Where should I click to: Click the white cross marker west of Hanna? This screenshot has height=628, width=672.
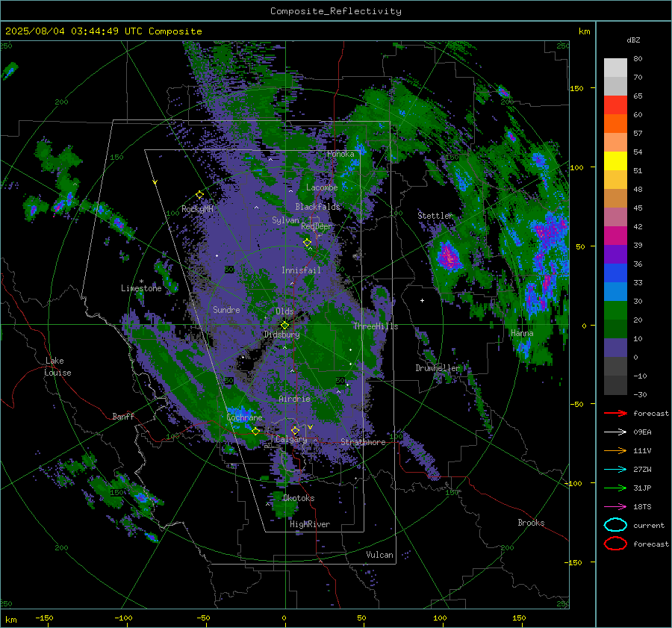pos(422,300)
